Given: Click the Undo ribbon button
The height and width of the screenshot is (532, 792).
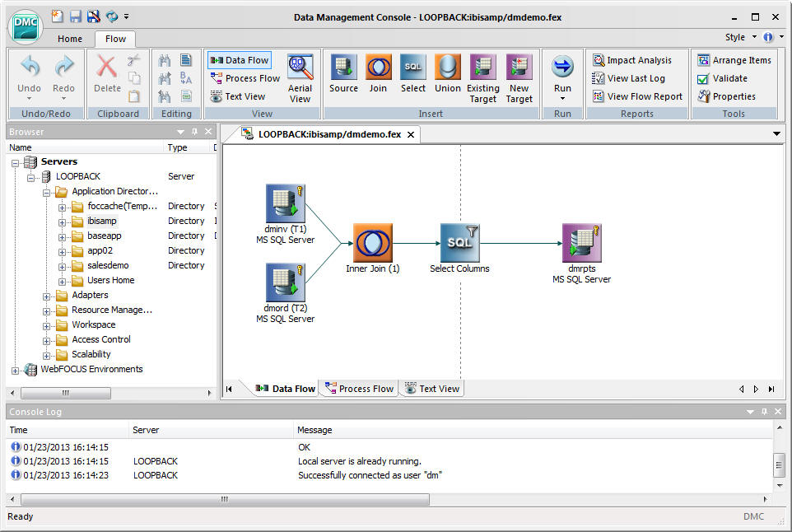Looking at the screenshot, I should point(30,77).
